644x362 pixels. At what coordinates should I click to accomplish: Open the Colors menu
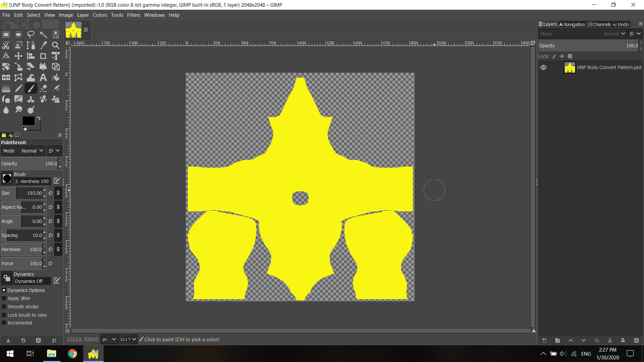100,15
